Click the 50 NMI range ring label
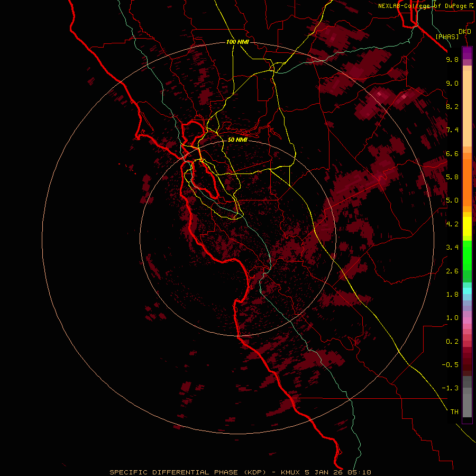Image resolution: width=476 pixels, height=476 pixels. pyautogui.click(x=237, y=140)
